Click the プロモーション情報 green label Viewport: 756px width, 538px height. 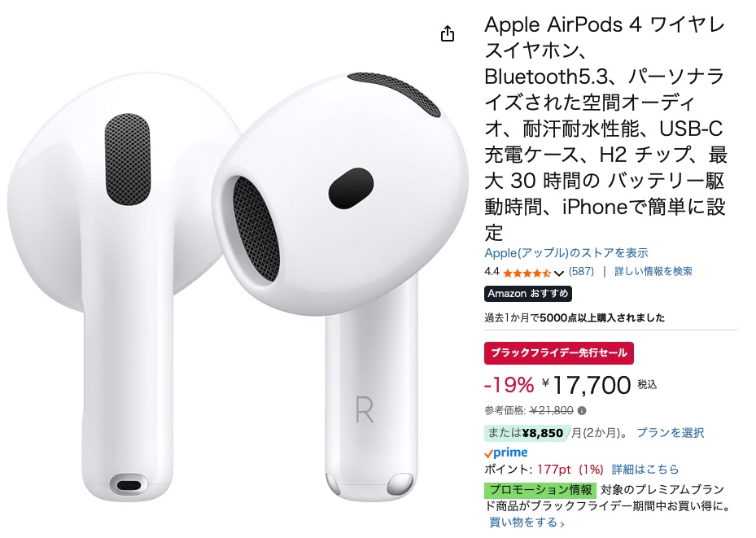[540, 490]
